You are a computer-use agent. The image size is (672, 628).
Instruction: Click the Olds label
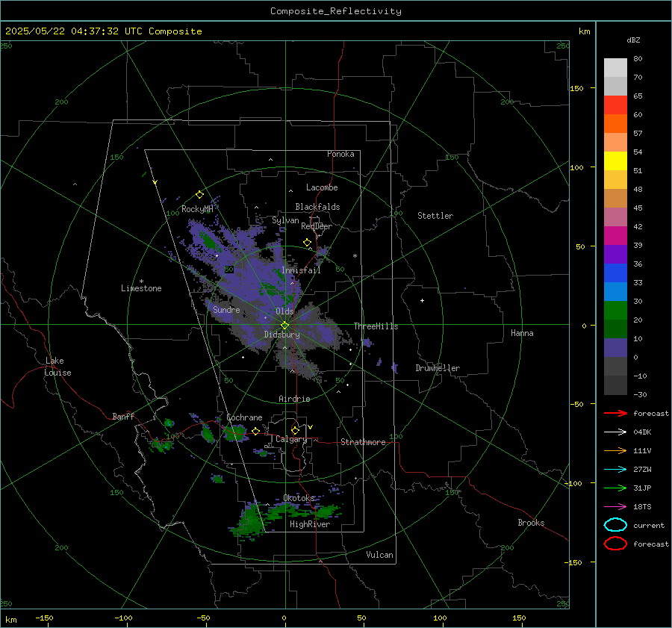tap(284, 311)
